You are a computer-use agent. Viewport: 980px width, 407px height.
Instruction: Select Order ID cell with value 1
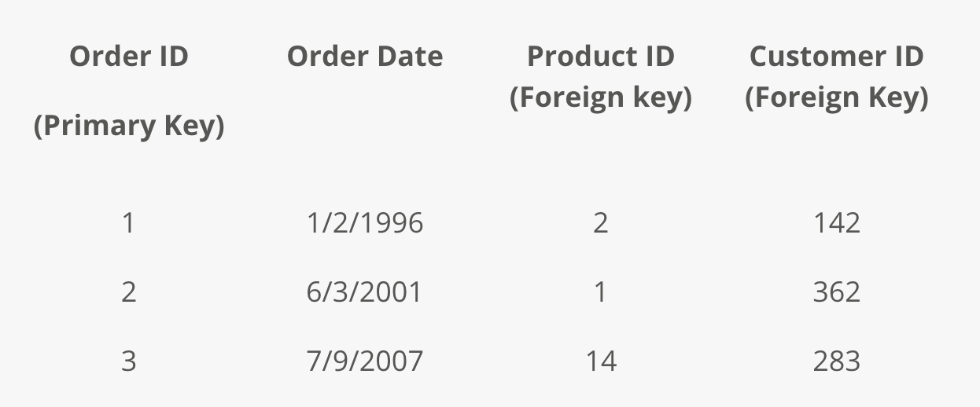point(129,224)
